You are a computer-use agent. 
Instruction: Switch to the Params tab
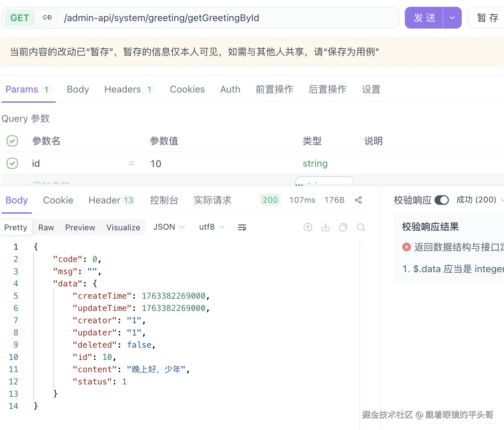pyautogui.click(x=28, y=89)
